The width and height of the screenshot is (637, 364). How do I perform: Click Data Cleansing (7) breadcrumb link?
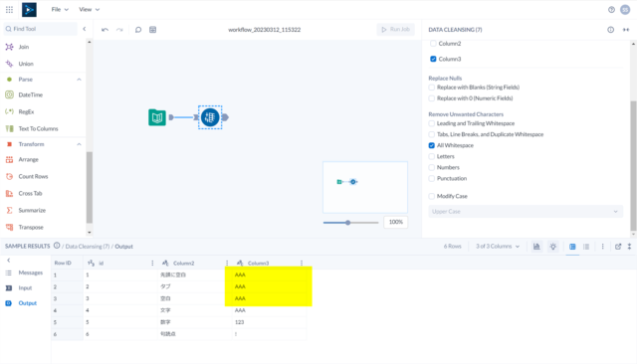click(88, 247)
